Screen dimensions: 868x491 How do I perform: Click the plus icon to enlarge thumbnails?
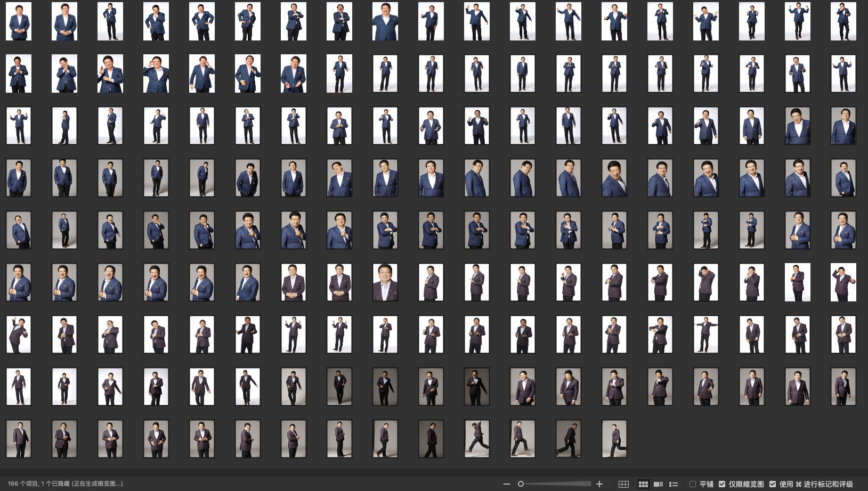point(599,484)
